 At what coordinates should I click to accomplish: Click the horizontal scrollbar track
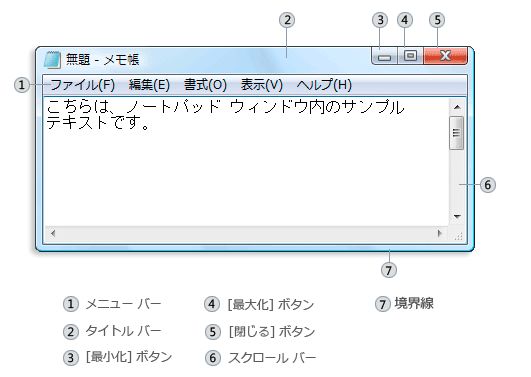(x=246, y=233)
